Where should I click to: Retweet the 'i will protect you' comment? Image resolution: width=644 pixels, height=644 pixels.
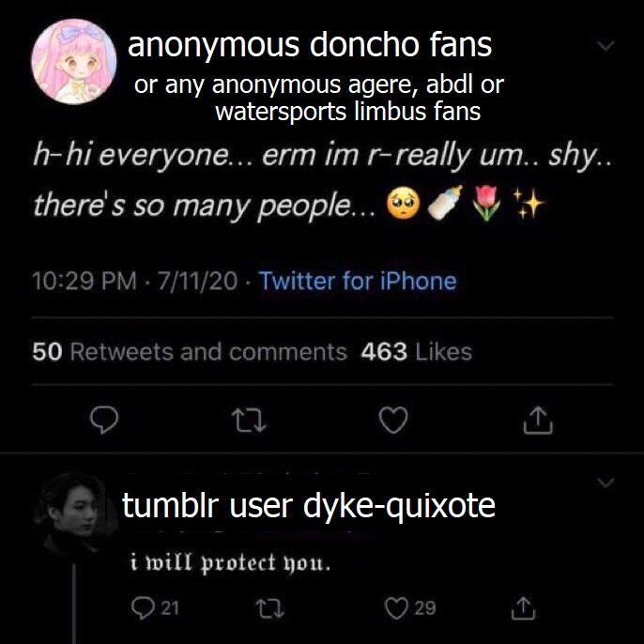coord(269,608)
